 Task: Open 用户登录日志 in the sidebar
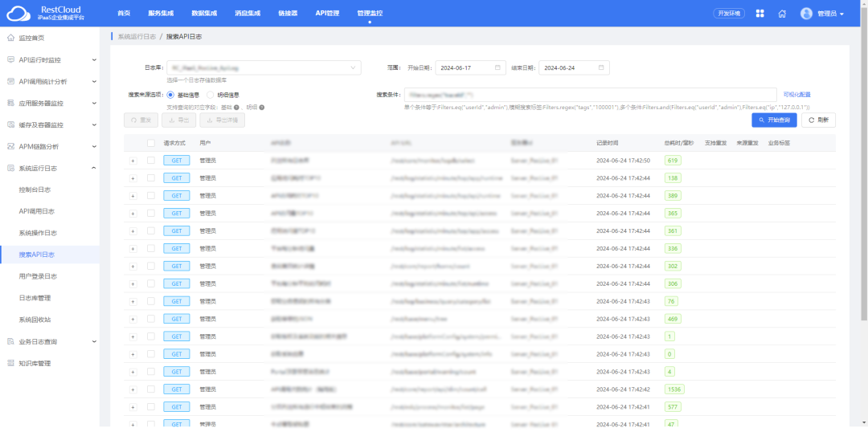tap(38, 276)
